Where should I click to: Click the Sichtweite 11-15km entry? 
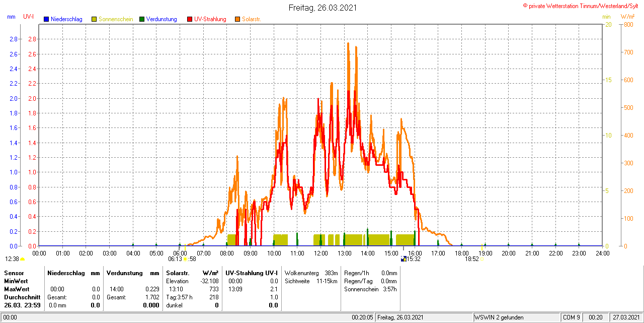311,281
